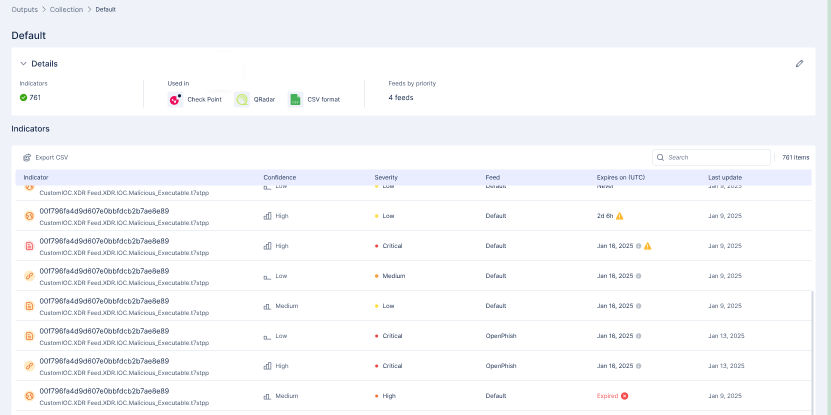
Task: Open the QRadar integration
Action: [255, 99]
